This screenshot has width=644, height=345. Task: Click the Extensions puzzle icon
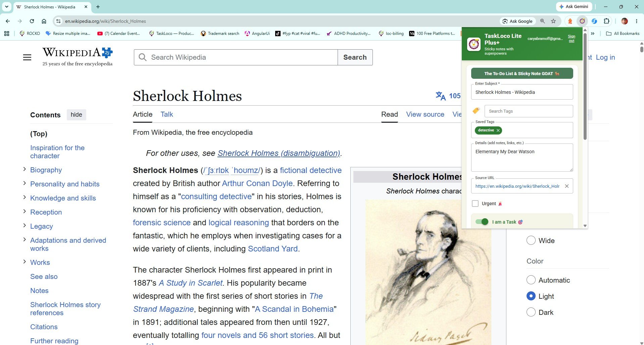(x=606, y=21)
